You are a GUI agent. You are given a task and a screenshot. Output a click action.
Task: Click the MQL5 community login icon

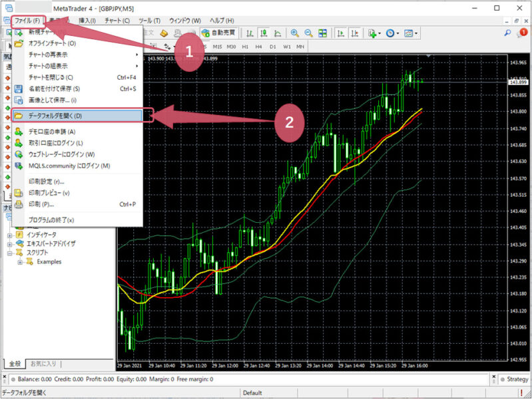19,166
